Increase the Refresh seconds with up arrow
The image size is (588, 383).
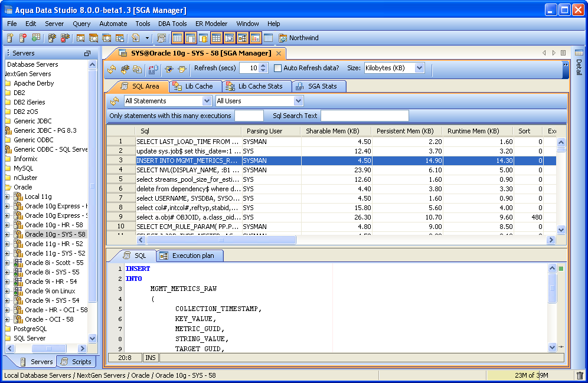click(263, 66)
